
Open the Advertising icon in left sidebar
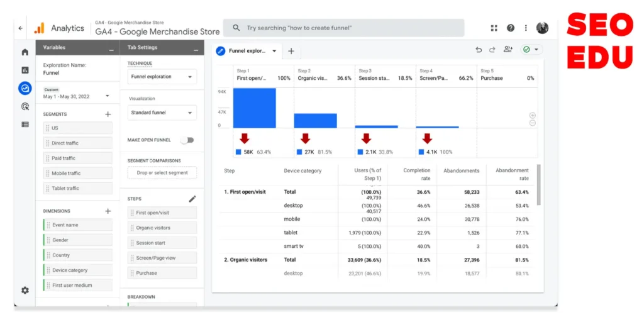[25, 106]
